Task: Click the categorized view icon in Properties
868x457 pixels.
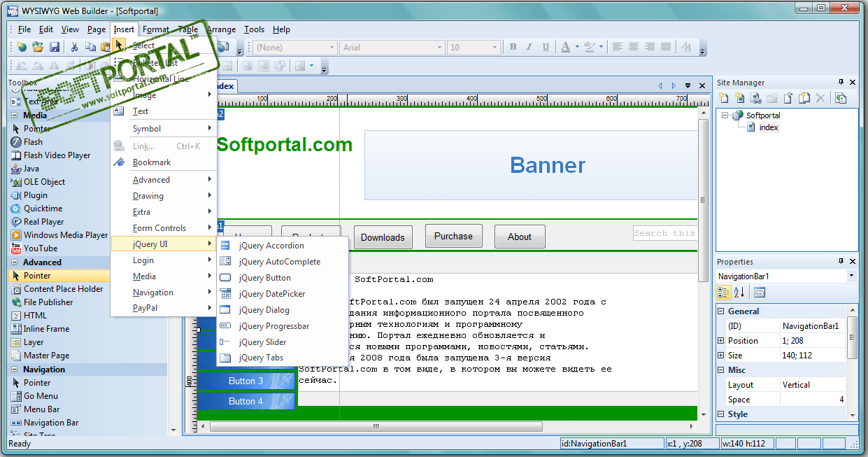Action: click(x=724, y=293)
